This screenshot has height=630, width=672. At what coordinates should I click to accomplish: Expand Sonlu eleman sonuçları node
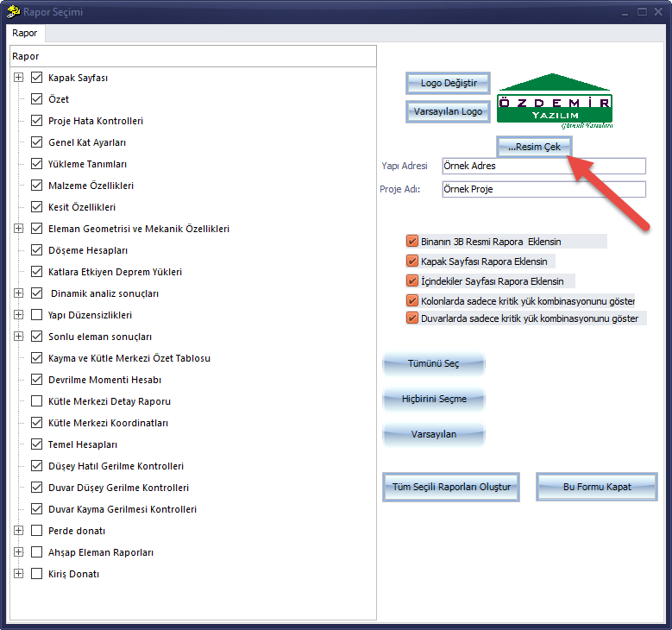pos(18,337)
